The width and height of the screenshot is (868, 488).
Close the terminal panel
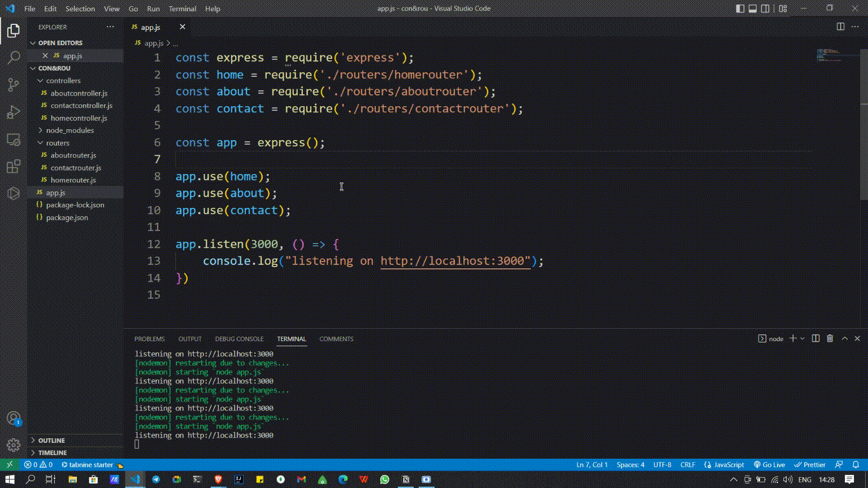pos(858,338)
